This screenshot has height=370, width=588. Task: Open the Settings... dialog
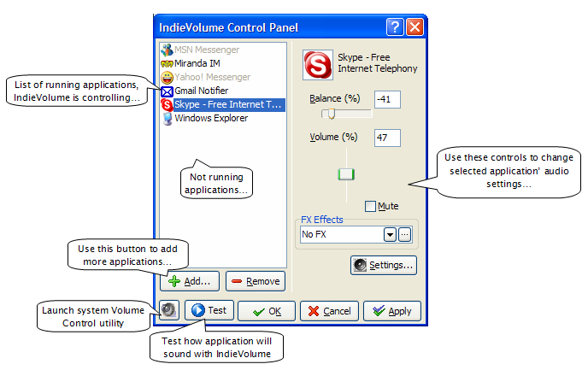click(x=383, y=266)
